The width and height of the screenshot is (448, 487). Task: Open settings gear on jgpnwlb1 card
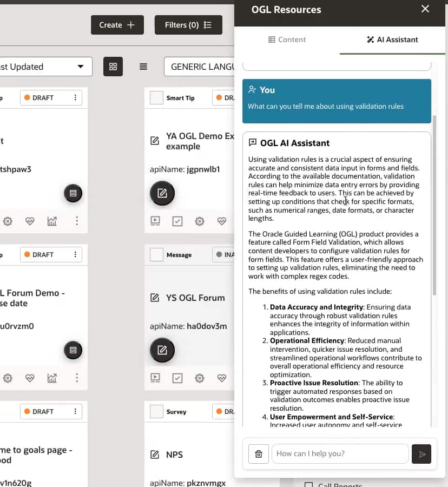200,221
